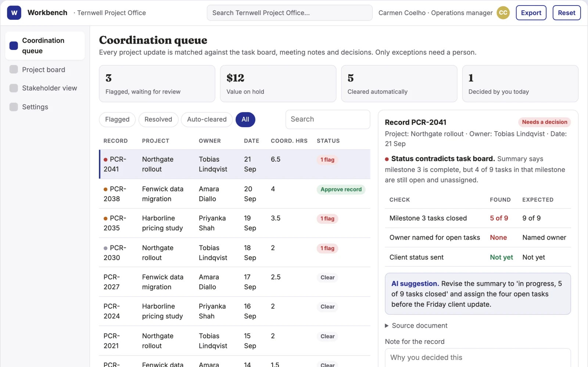Filter the queue by Flagged
The image size is (588, 367).
pos(117,119)
